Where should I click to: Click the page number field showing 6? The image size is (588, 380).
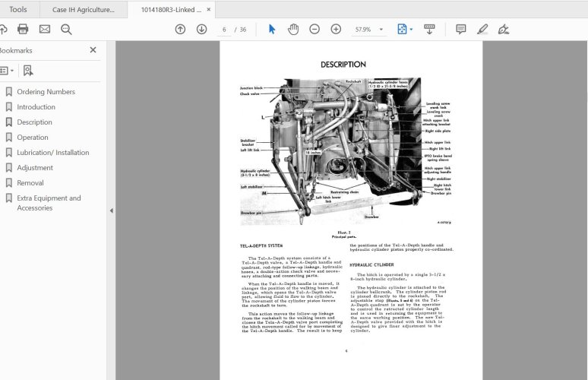(224, 30)
